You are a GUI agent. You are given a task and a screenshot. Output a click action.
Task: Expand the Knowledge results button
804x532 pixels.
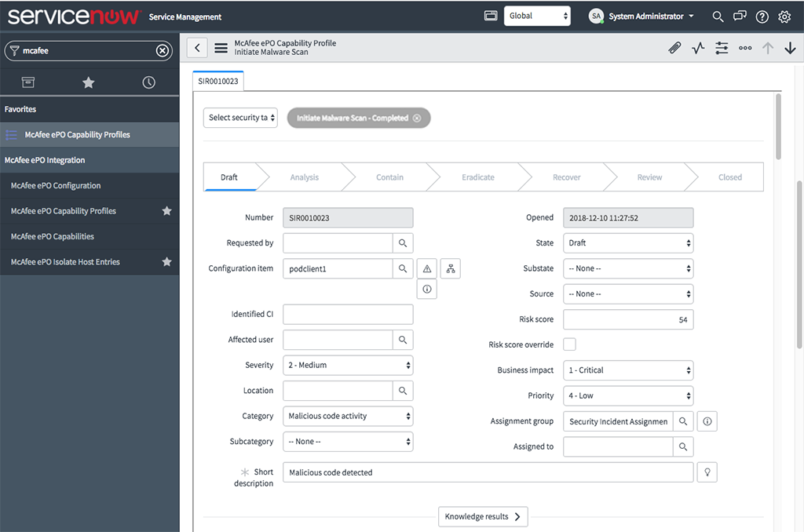(483, 516)
